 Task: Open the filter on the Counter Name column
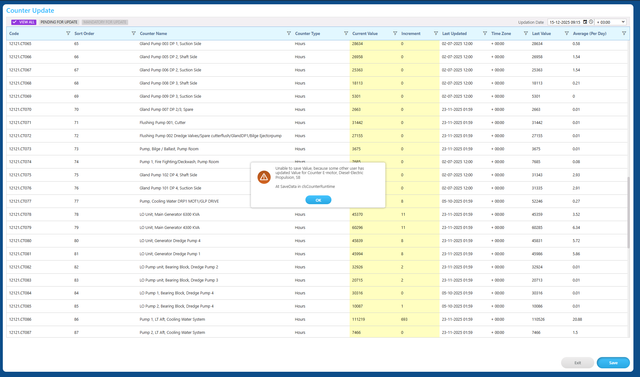pyautogui.click(x=289, y=33)
